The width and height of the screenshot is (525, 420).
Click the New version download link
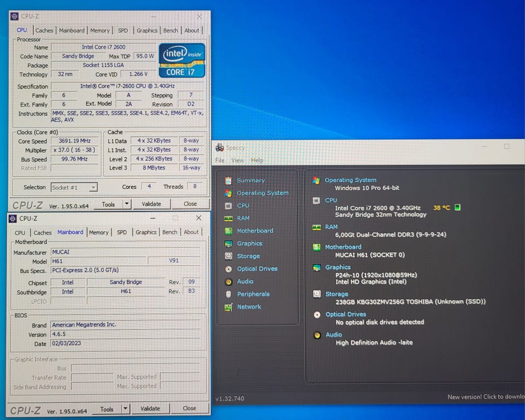(x=485, y=397)
